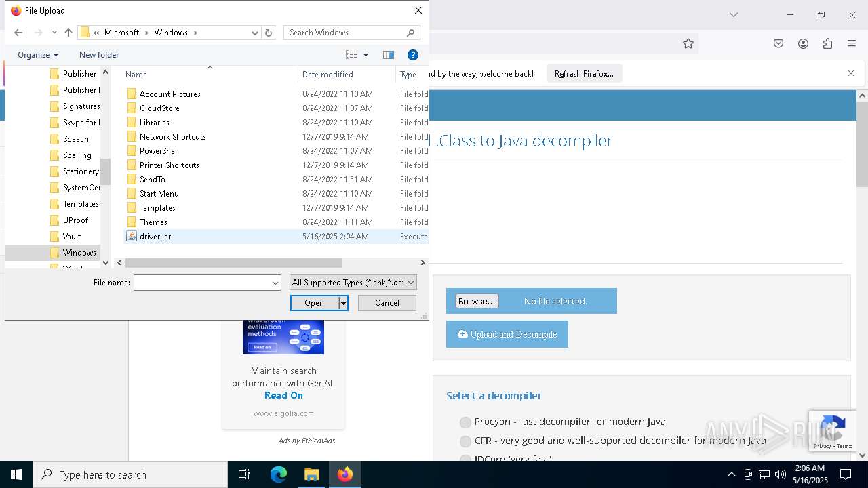Viewport: 868px width, 488px height.
Task: Go up one folder level arrow
Action: click(x=68, y=33)
